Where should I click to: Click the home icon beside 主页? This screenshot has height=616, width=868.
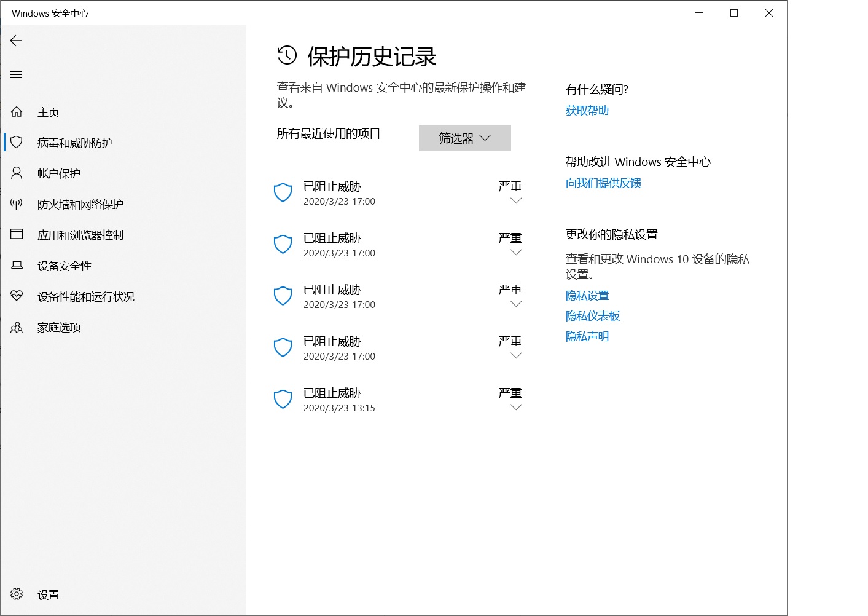point(17,112)
